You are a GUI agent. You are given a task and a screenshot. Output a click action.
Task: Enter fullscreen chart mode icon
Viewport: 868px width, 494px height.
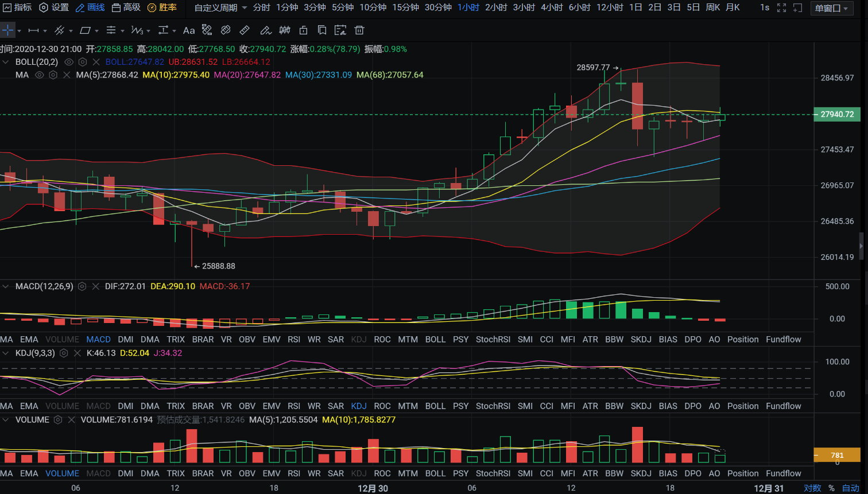click(x=781, y=7)
